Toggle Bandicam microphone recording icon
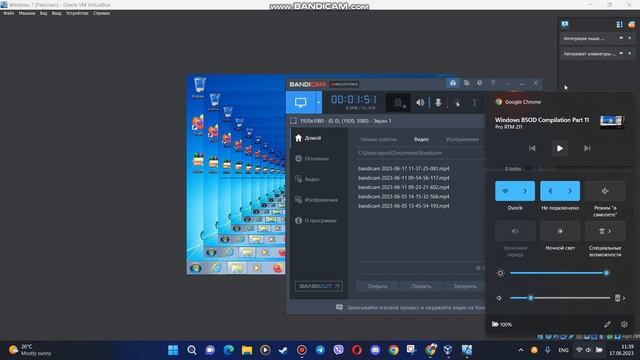The width and height of the screenshot is (640, 360). pyautogui.click(x=438, y=103)
